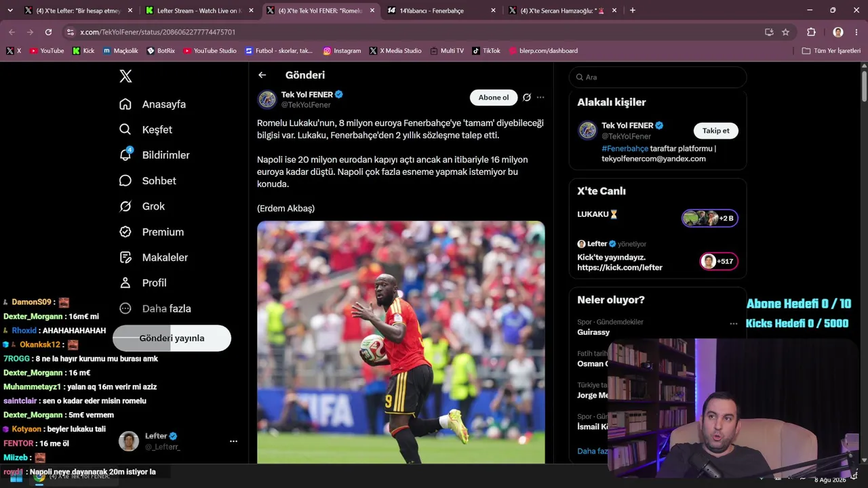Click the browser back button
The height and width of the screenshot is (488, 868).
12,32
